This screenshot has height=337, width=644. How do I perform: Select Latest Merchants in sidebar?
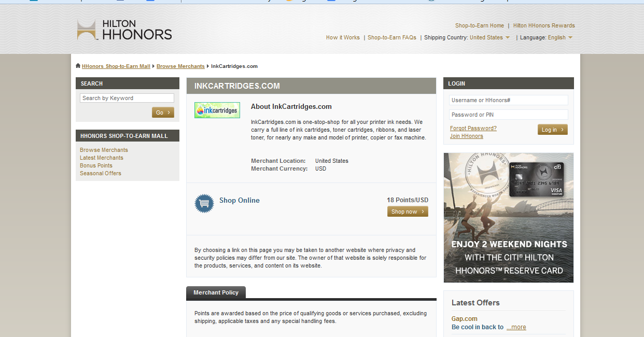point(102,158)
